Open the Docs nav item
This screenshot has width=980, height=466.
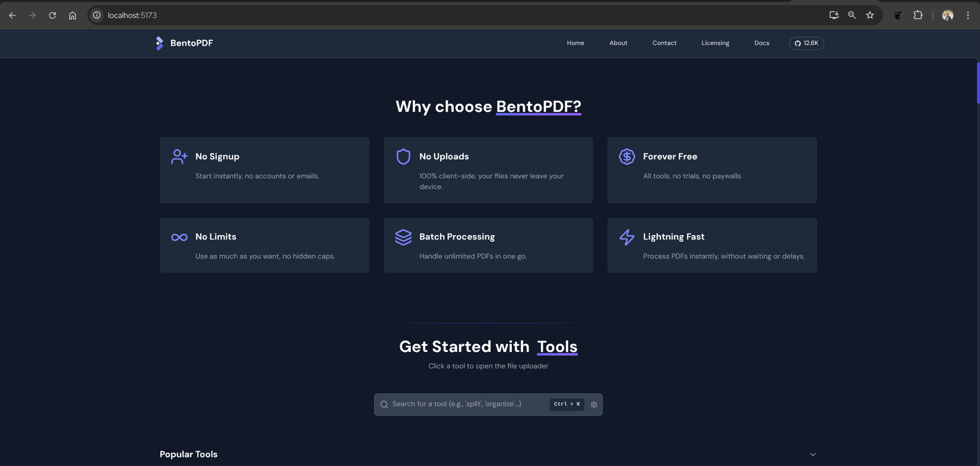click(x=761, y=43)
